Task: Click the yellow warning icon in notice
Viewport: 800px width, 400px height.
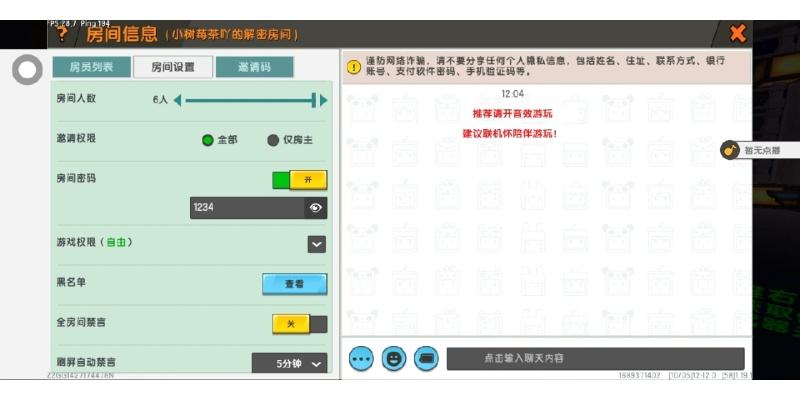Action: [354, 68]
